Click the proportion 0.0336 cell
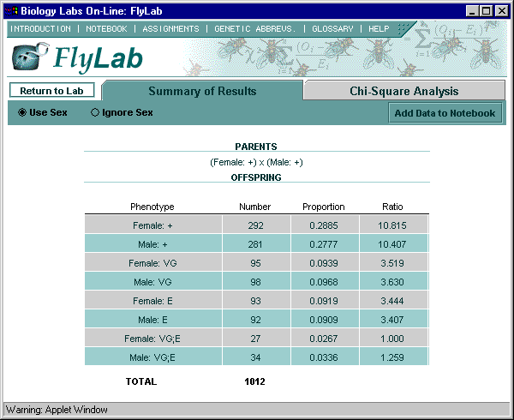This screenshot has height=420, width=514. 325,357
